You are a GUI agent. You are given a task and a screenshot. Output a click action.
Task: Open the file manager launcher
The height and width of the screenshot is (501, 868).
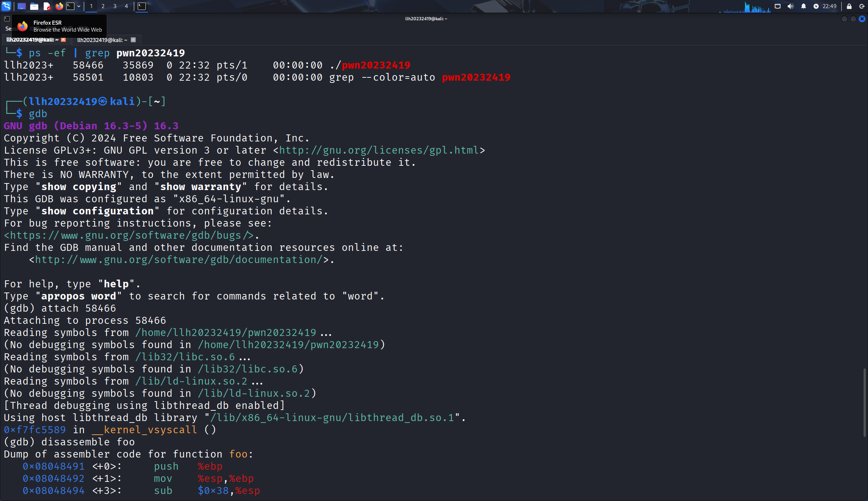(34, 6)
